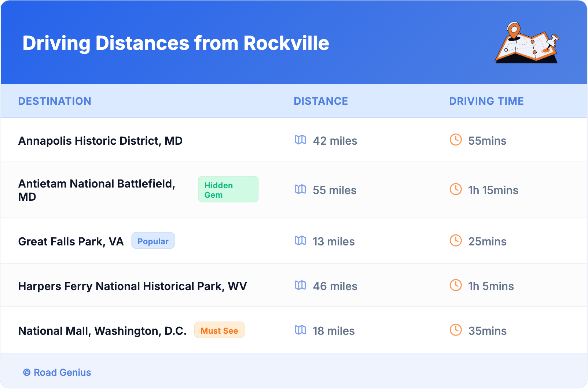
Task: Click the map icon beside 18 miles
Action: point(300,330)
